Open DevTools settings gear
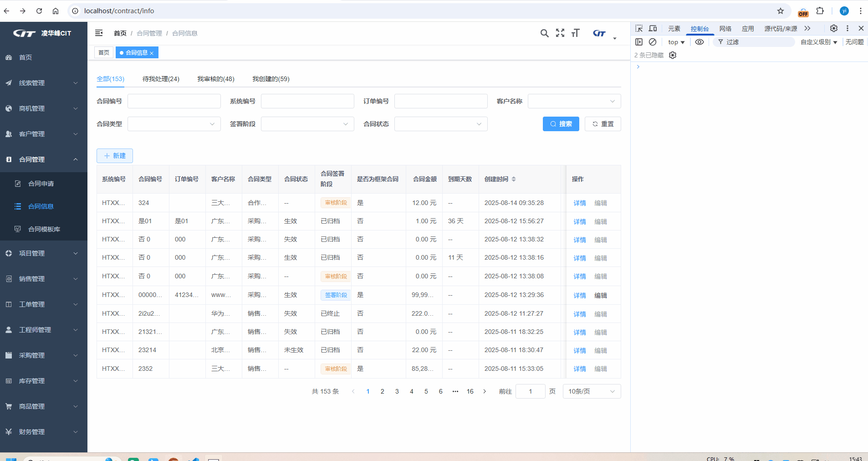Screen dimensions: 868x461 click(834, 28)
